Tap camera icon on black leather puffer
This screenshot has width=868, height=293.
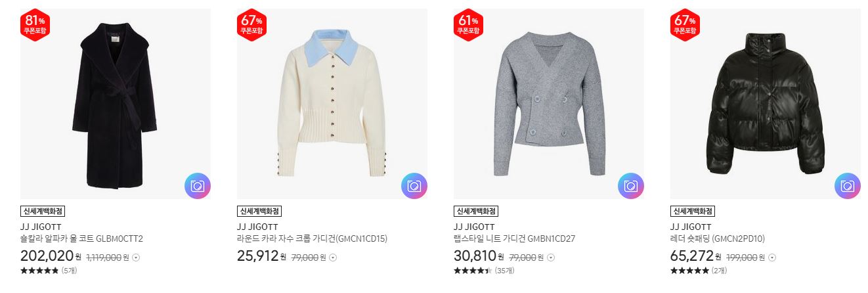[847, 186]
